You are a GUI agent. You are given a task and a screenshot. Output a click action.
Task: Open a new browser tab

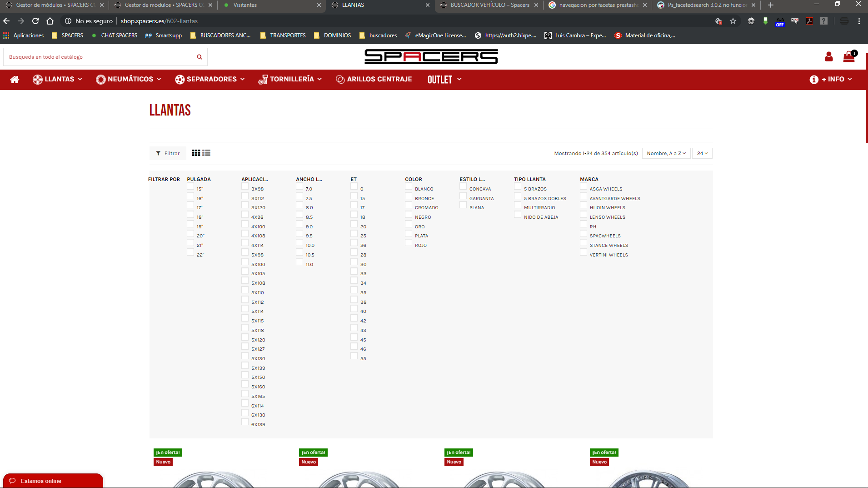770,5
